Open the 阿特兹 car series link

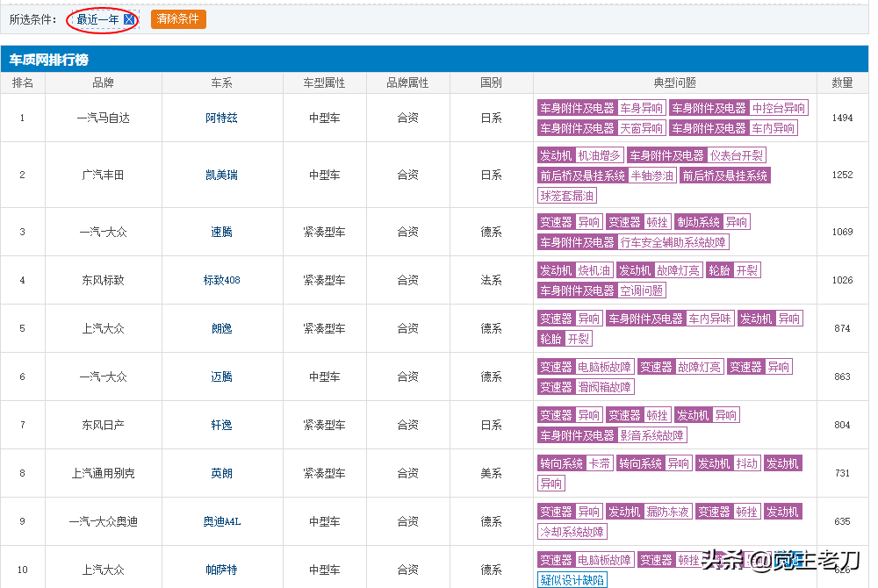pyautogui.click(x=222, y=118)
